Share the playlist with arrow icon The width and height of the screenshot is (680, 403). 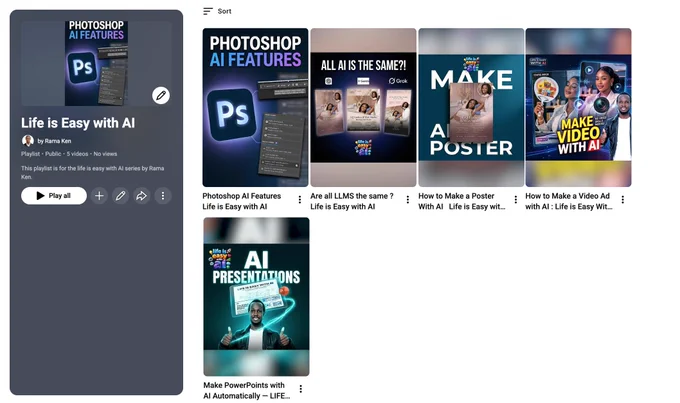(x=141, y=196)
